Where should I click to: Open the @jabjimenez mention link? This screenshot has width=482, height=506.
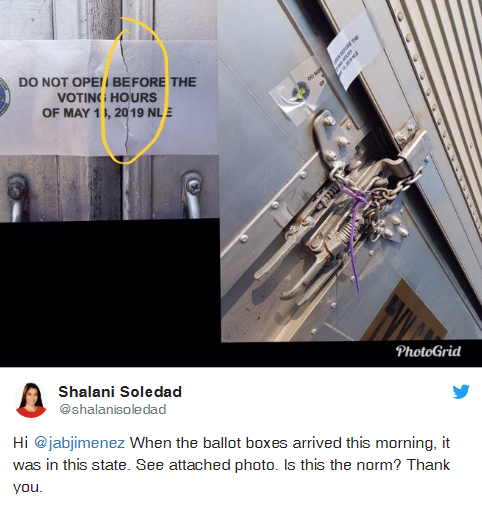[79, 443]
